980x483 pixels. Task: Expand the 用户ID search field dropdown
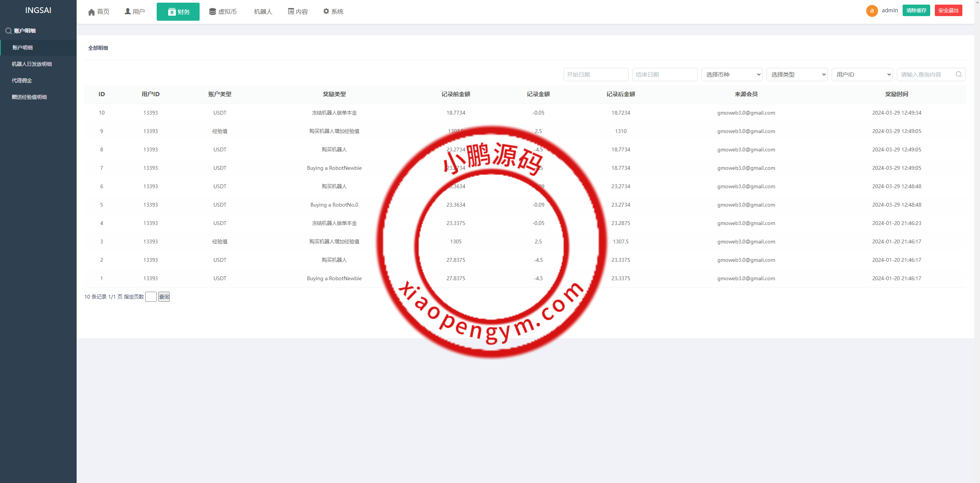(862, 74)
